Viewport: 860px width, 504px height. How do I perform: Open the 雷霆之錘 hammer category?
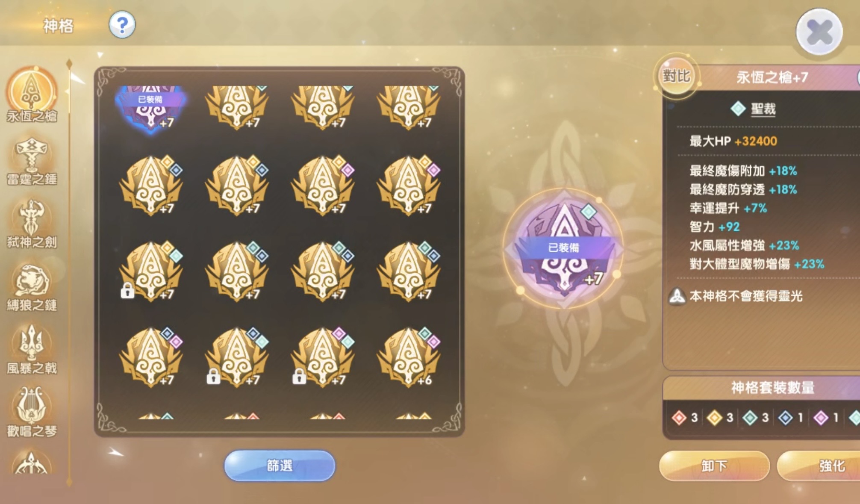tap(32, 161)
